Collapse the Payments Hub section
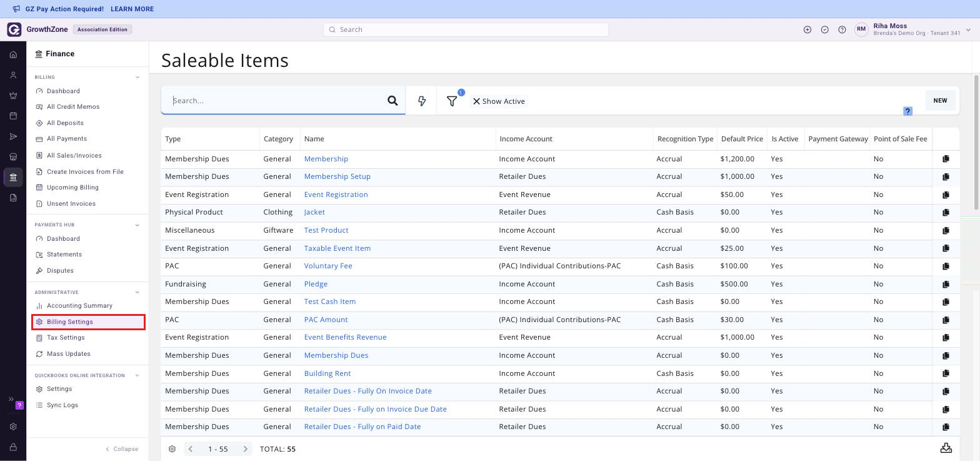Viewport: 980px width, 461px height. pos(137,225)
